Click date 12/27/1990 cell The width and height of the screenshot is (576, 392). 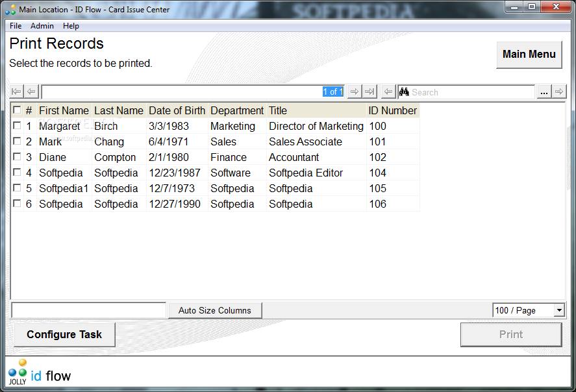(x=177, y=204)
